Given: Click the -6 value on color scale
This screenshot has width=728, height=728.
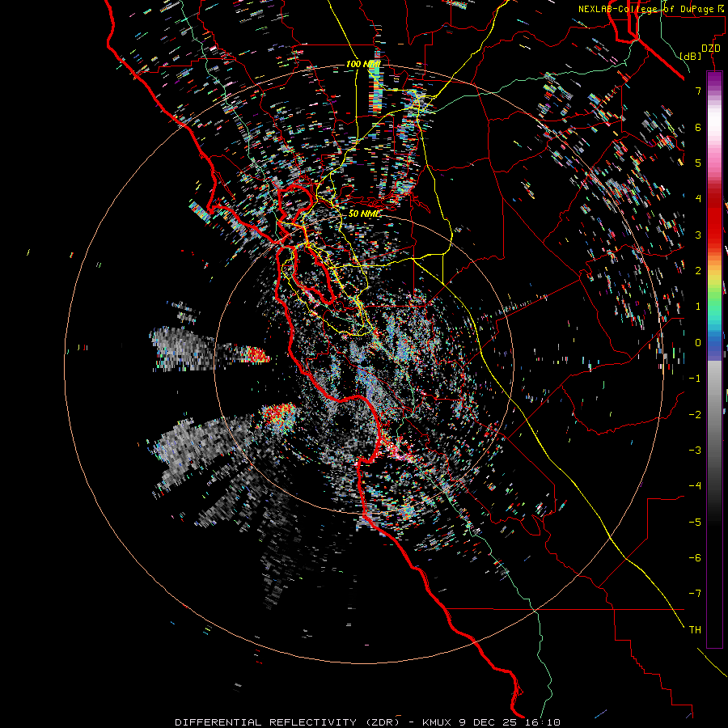Looking at the screenshot, I should [695, 557].
